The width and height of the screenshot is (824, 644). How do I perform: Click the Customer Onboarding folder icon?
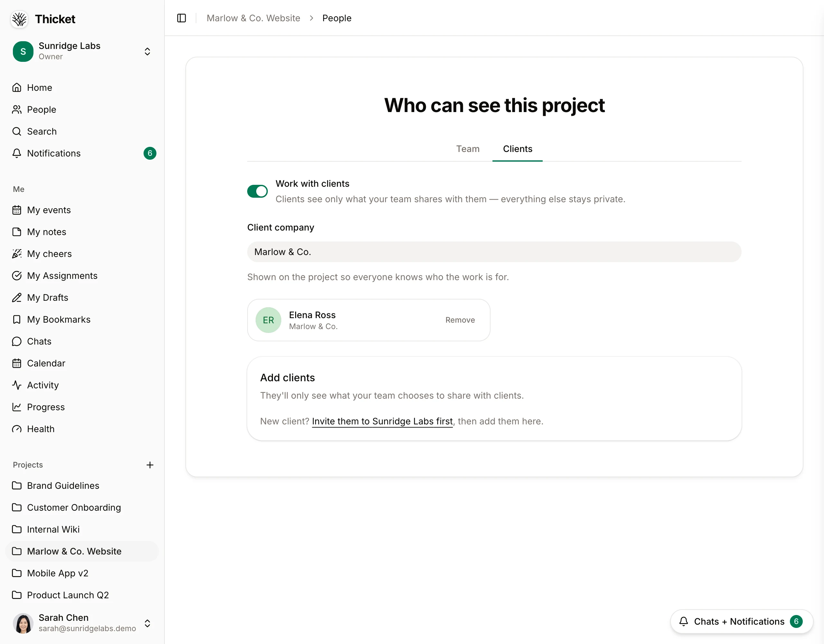17,507
